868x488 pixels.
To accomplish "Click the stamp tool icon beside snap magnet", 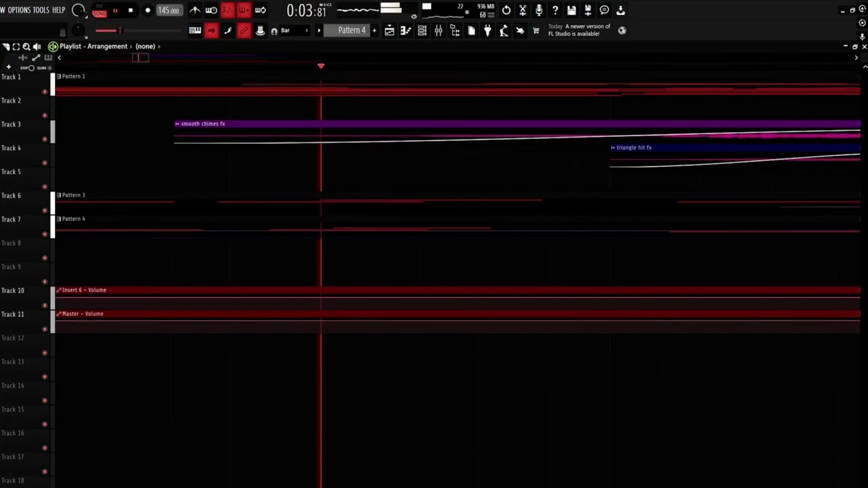I will click(260, 30).
